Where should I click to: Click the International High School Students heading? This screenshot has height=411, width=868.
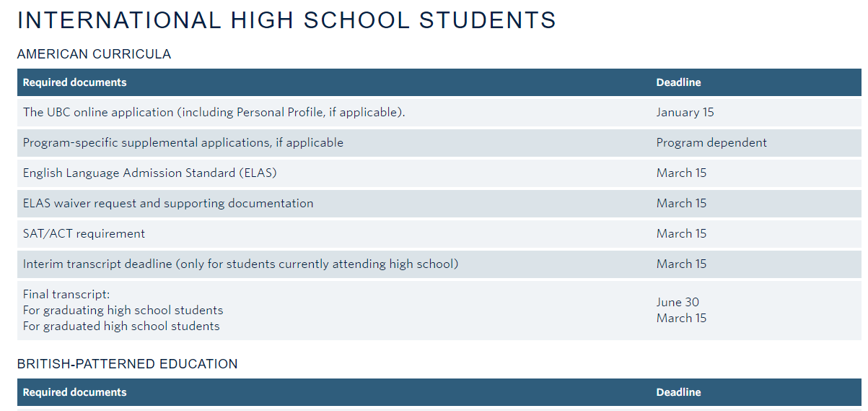pos(286,20)
